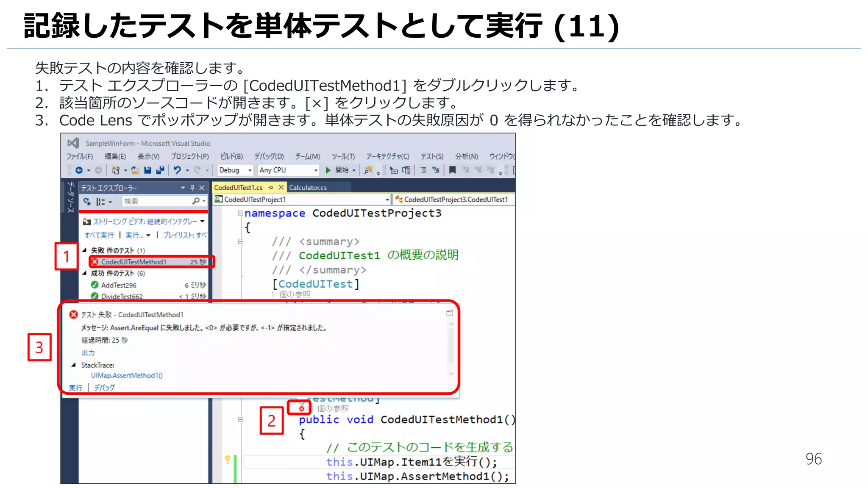Click the Save All icon
868x488 pixels.
pos(160,170)
